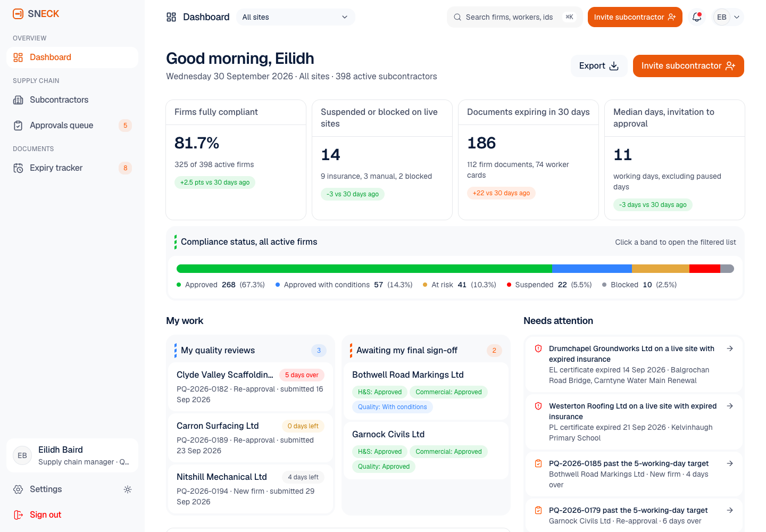This screenshot has height=532, width=766.
Task: Open the EB account menu chevron
Action: [737, 17]
